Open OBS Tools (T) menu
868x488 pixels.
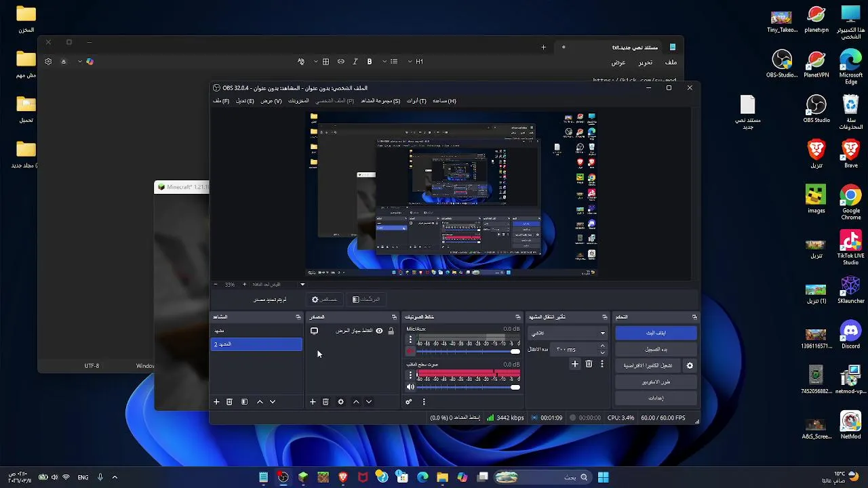(x=416, y=101)
